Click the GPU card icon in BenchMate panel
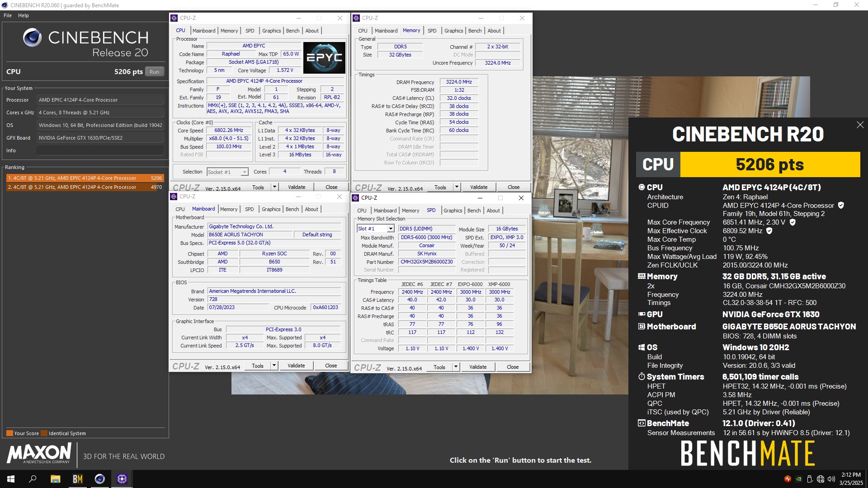The height and width of the screenshot is (488, 868). 642,314
